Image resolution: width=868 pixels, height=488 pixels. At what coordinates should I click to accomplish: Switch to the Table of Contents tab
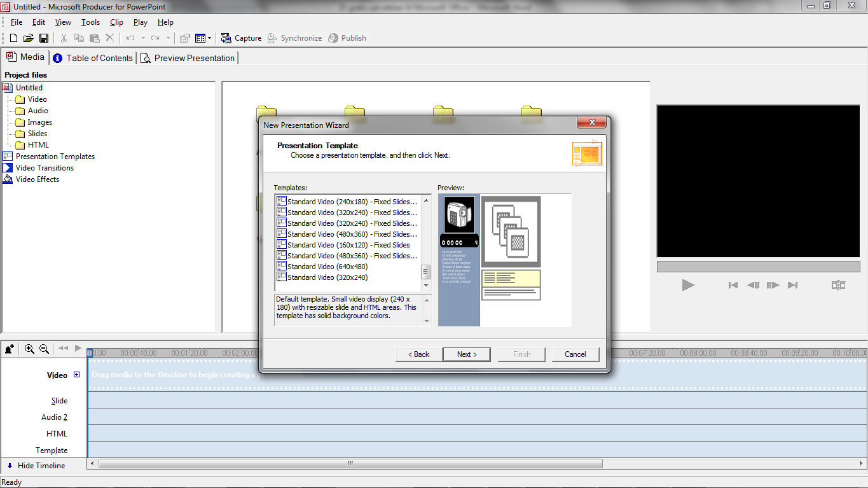click(93, 58)
